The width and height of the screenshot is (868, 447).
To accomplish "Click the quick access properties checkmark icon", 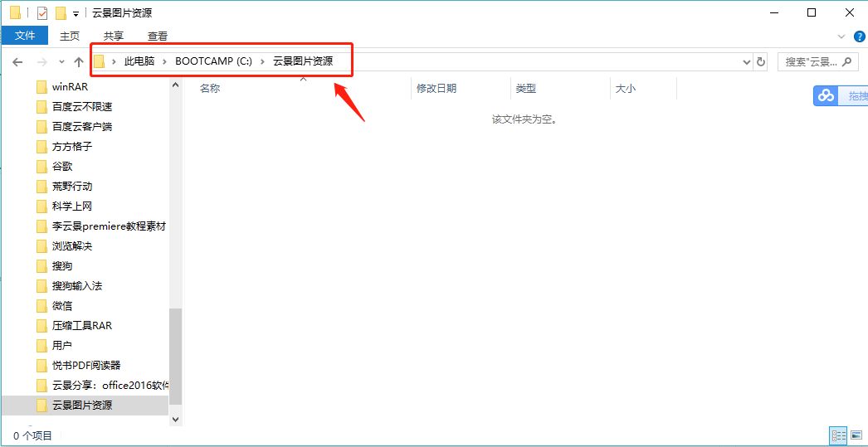I will tap(42, 12).
